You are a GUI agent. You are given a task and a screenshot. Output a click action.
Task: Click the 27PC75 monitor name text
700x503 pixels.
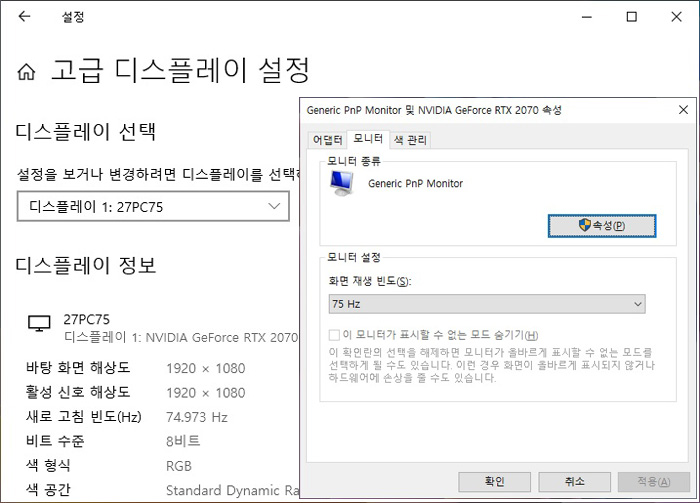(87, 320)
